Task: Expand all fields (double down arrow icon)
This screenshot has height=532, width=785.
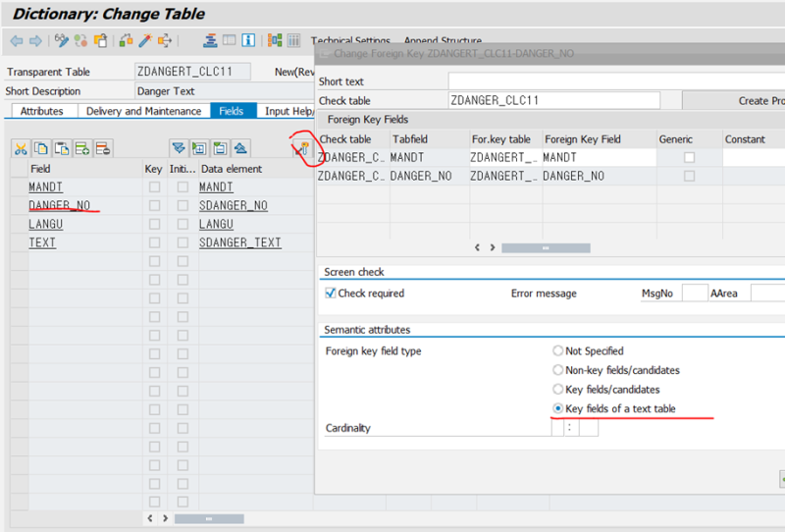Action: 179,148
